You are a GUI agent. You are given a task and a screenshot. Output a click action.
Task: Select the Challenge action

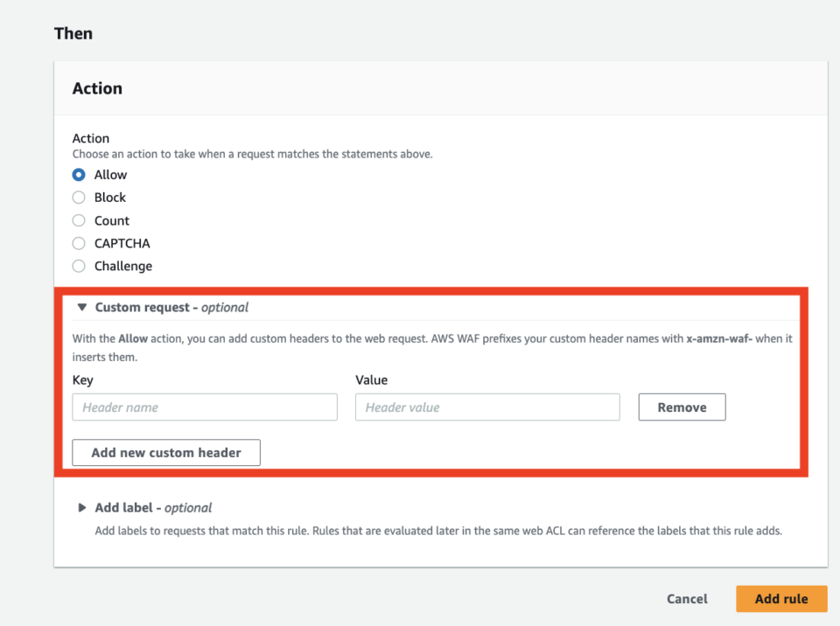click(78, 265)
